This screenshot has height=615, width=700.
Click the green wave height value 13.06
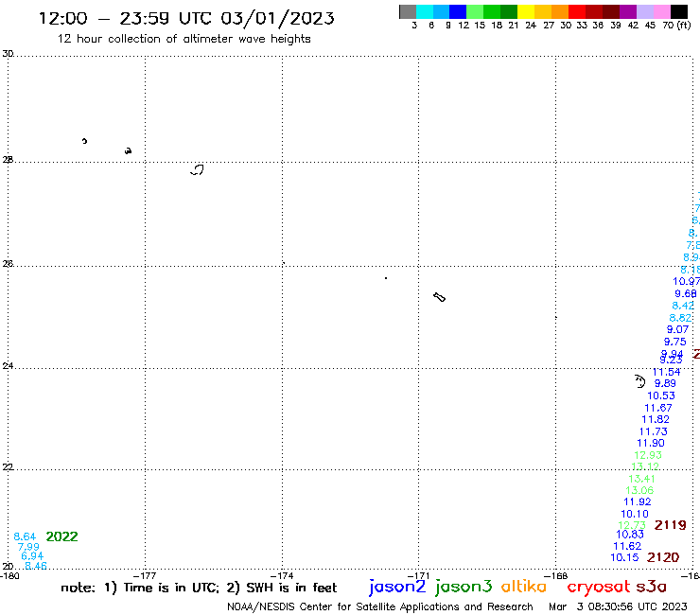click(x=639, y=490)
